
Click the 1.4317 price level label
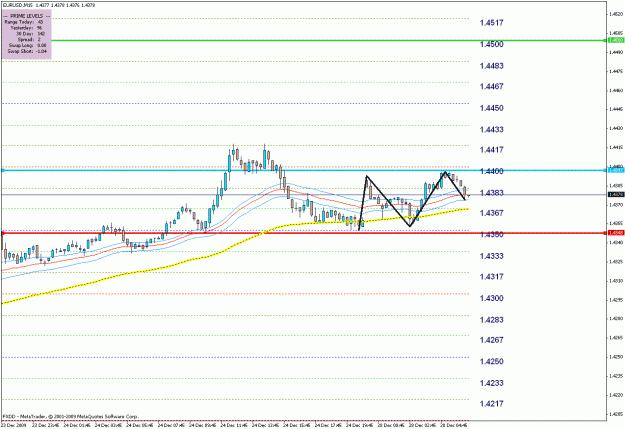click(491, 276)
